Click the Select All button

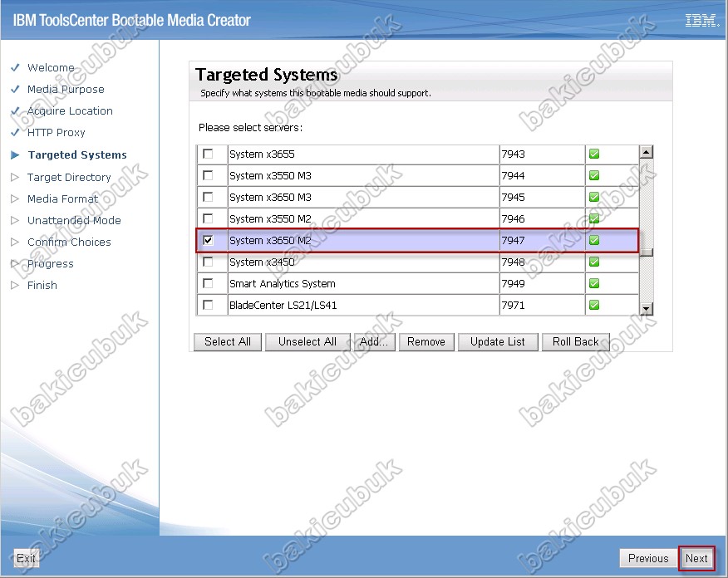[x=228, y=342]
